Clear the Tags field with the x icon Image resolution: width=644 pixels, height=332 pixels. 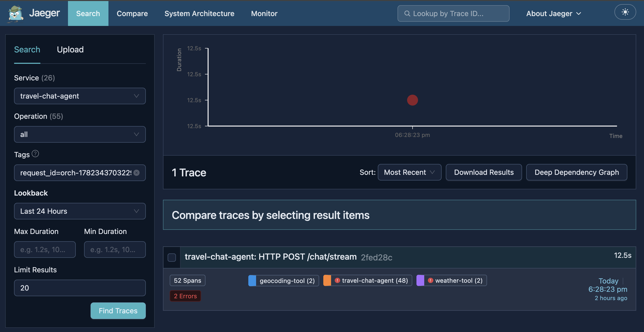click(x=136, y=173)
